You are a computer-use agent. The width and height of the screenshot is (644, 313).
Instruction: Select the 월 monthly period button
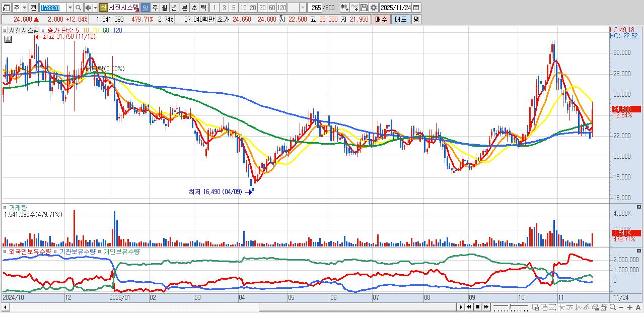(164, 8)
